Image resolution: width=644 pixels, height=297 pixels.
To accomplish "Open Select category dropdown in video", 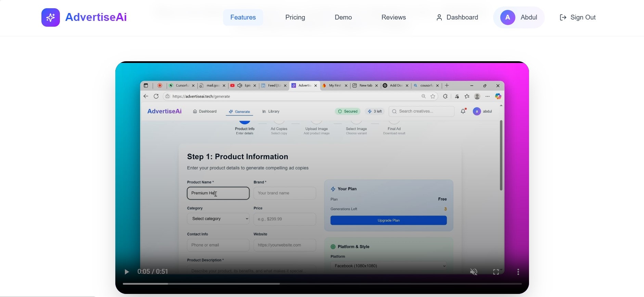I will [218, 219].
